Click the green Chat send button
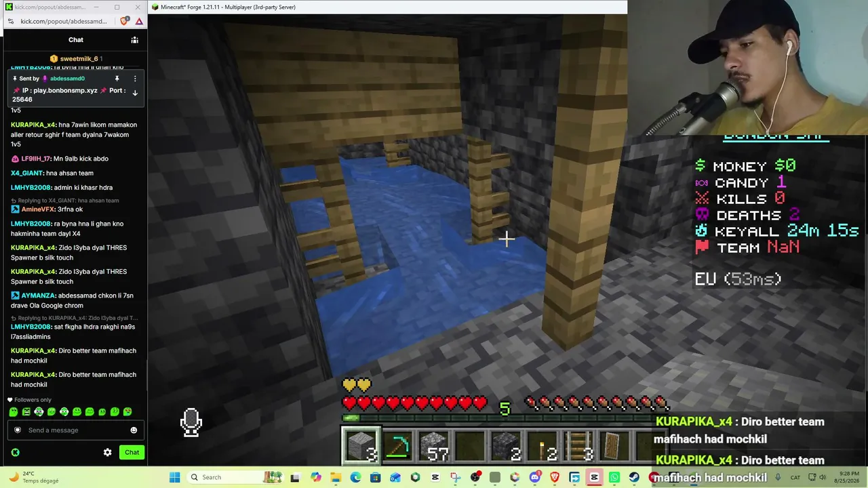 pyautogui.click(x=132, y=452)
